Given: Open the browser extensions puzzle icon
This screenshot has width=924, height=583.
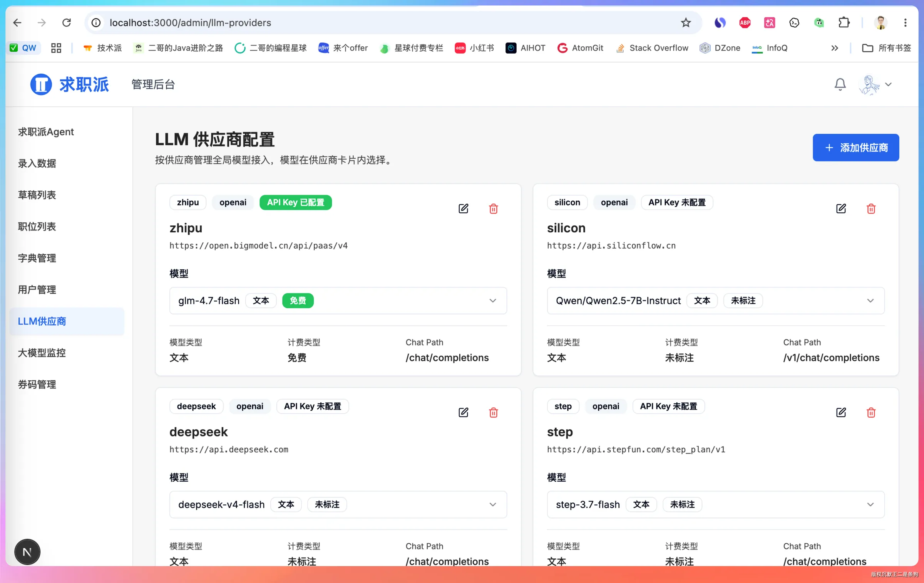Looking at the screenshot, I should click(x=844, y=23).
